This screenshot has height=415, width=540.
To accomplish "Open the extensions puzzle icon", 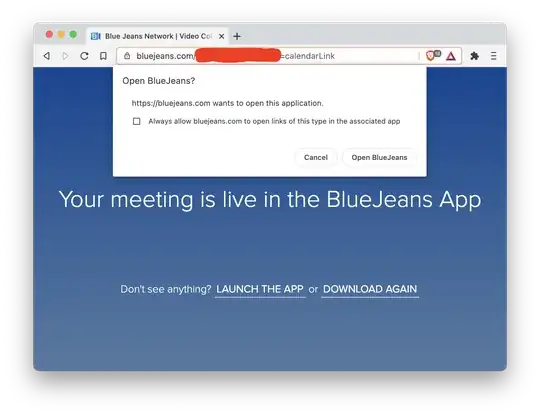I will 475,56.
